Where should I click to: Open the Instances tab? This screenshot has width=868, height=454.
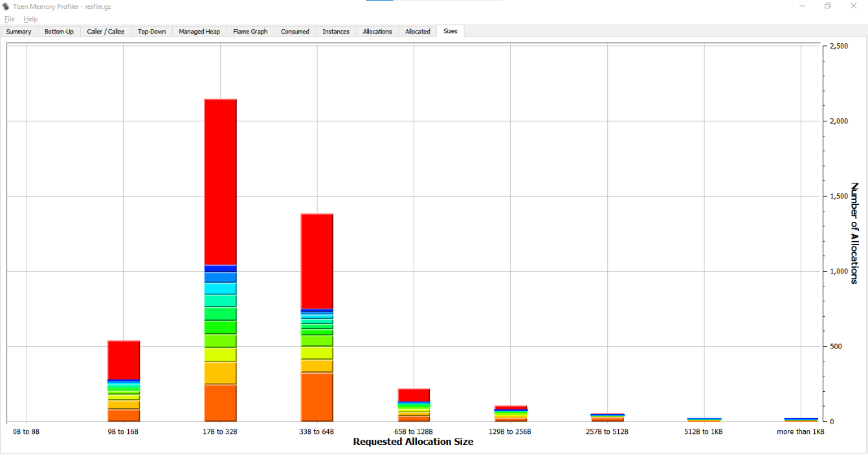pos(335,31)
